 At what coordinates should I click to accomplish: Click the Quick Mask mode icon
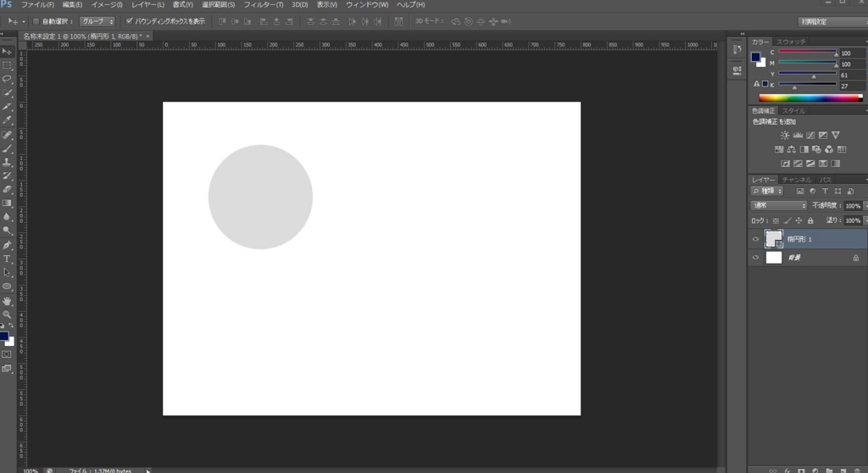click(x=7, y=354)
